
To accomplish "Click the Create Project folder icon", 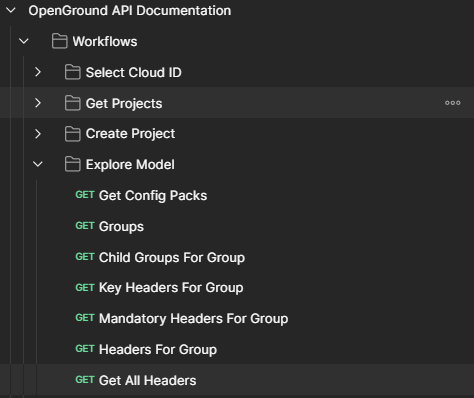I will (x=72, y=134).
